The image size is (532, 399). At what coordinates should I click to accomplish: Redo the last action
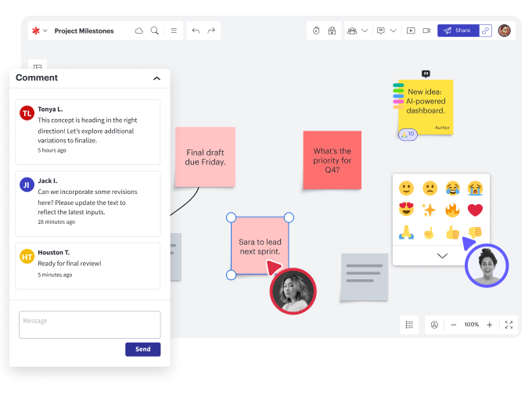[x=211, y=31]
